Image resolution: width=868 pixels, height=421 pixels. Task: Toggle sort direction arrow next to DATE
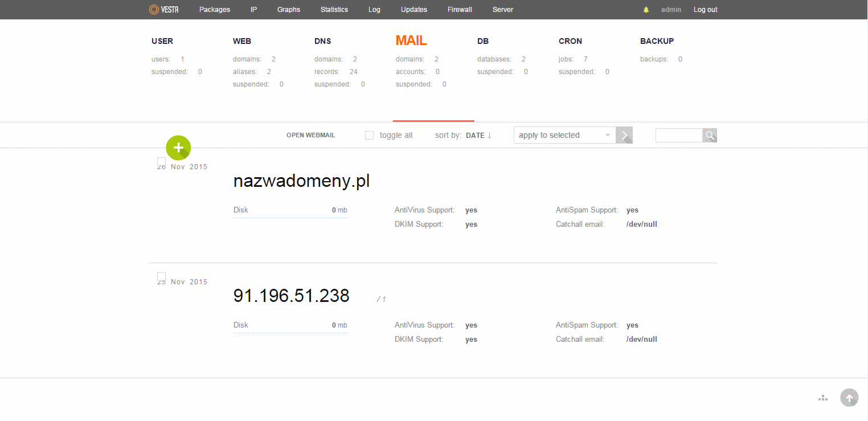(x=489, y=135)
